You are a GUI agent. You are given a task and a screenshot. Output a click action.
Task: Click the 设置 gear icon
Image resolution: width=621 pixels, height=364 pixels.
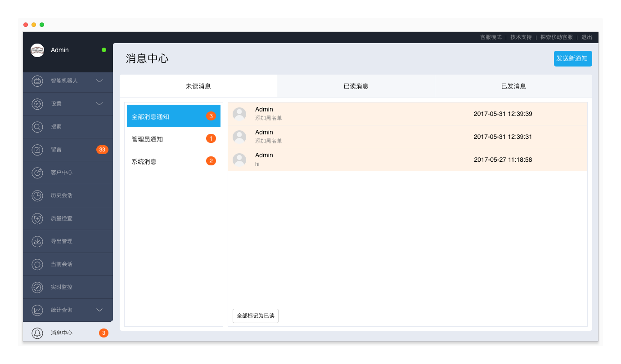(37, 104)
